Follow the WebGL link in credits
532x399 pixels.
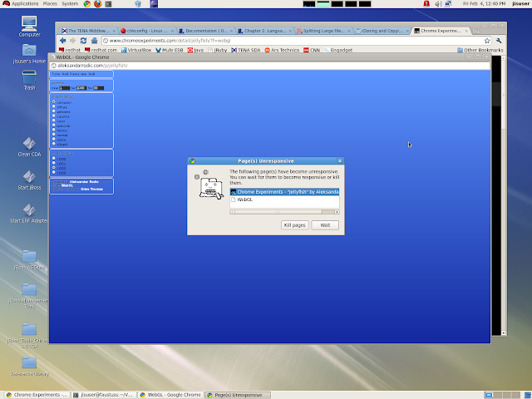click(67, 185)
